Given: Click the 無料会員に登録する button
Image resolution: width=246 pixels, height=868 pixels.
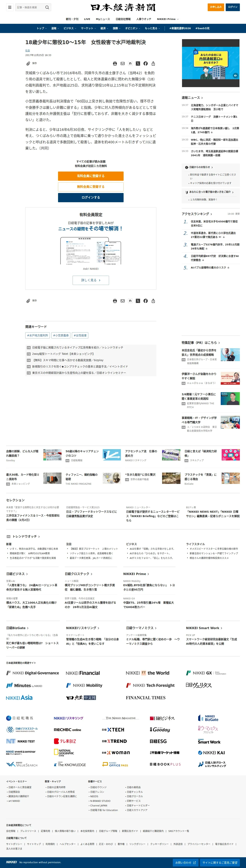Looking at the screenshot, I should pos(90,187).
